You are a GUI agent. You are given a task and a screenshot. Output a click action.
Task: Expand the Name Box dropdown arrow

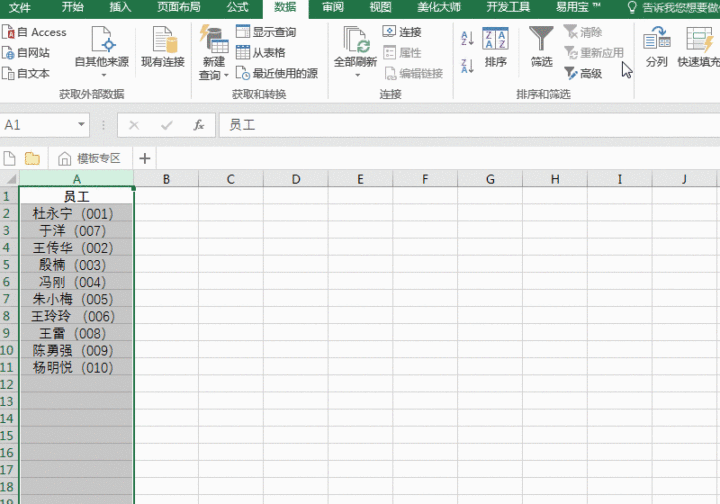(81, 124)
